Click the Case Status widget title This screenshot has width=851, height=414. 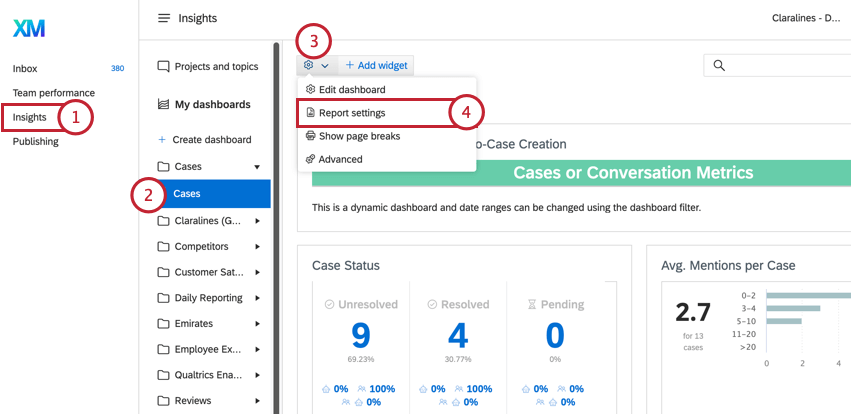[x=346, y=265]
